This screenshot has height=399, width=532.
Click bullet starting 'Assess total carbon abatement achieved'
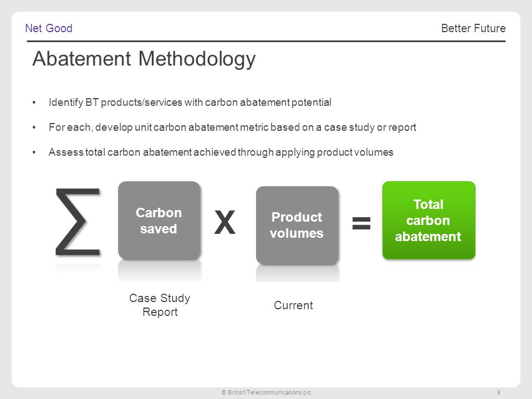click(x=221, y=152)
